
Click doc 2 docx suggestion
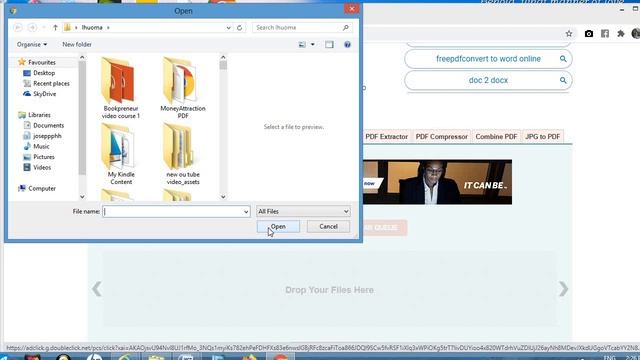488,80
